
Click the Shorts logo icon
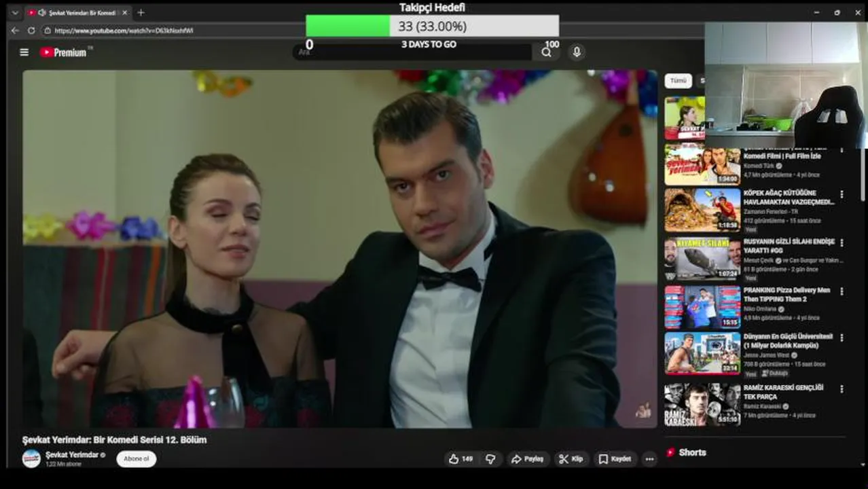coord(670,452)
